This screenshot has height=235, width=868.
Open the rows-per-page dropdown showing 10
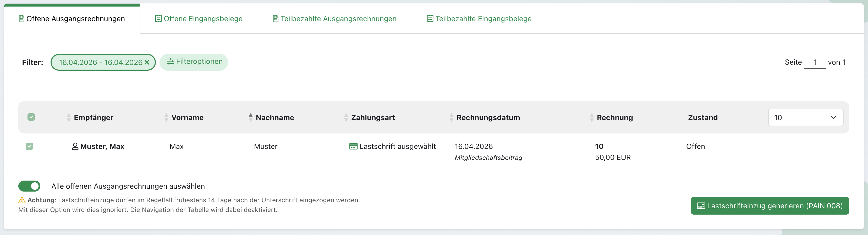(x=805, y=117)
